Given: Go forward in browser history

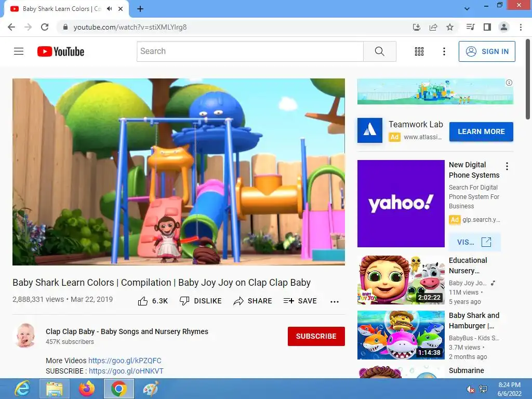Looking at the screenshot, I should tap(28, 27).
